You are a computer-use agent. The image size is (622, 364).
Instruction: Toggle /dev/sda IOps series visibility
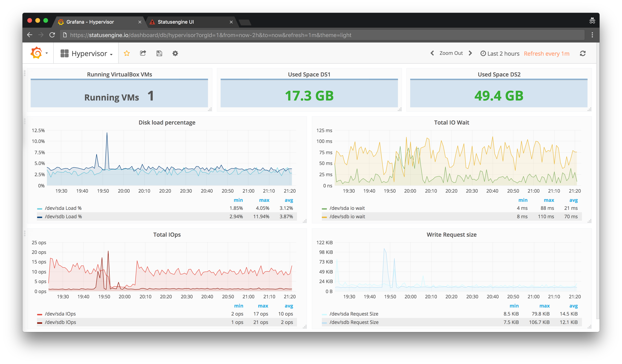(60, 314)
